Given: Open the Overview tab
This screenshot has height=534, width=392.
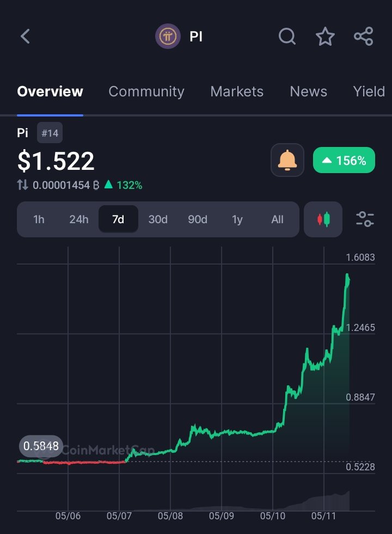Looking at the screenshot, I should click(50, 91).
